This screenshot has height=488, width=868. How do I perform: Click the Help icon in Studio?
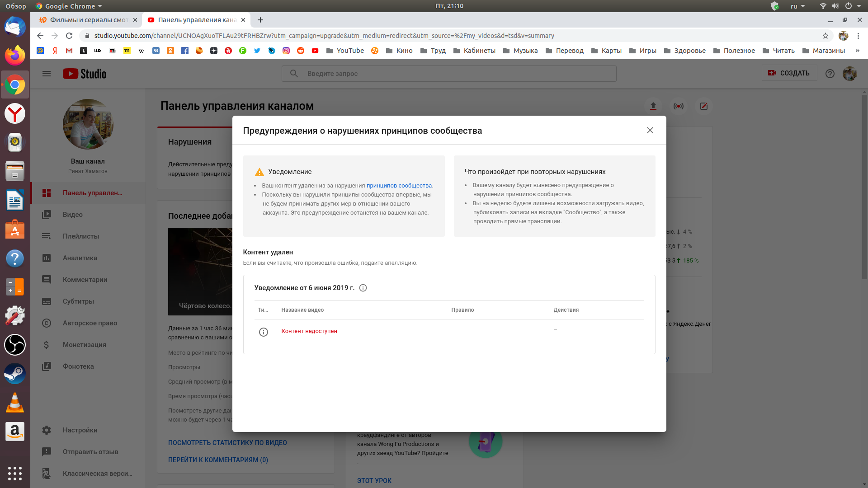[830, 73]
